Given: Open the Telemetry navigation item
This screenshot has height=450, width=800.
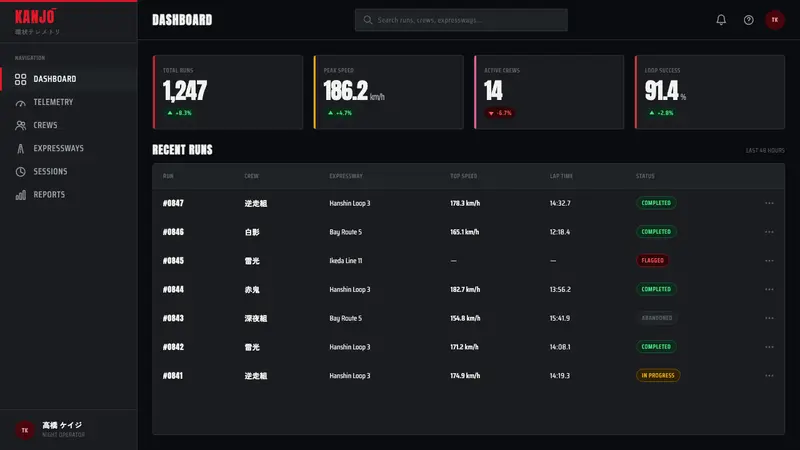Looking at the screenshot, I should click(x=69, y=102).
